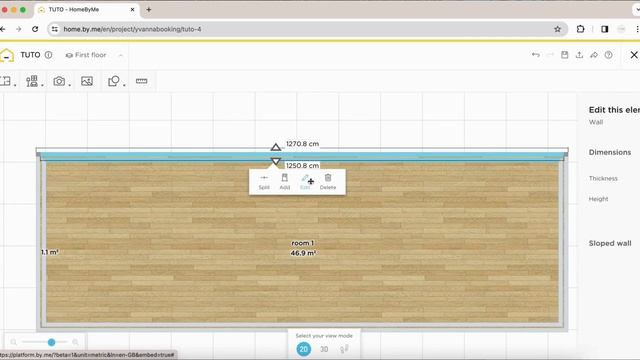Choose Add in wall popup

coord(284,182)
